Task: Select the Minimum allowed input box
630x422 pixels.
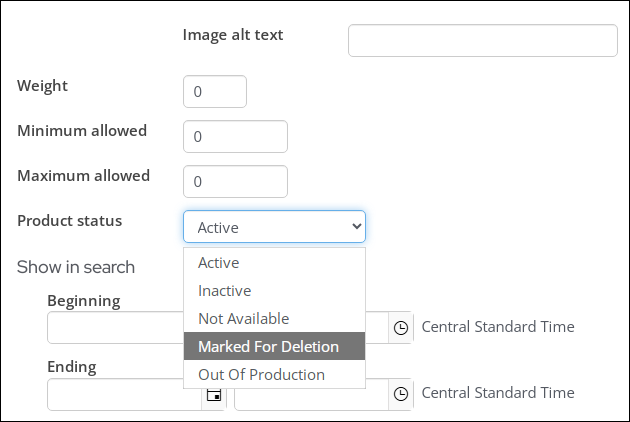Action: click(235, 137)
